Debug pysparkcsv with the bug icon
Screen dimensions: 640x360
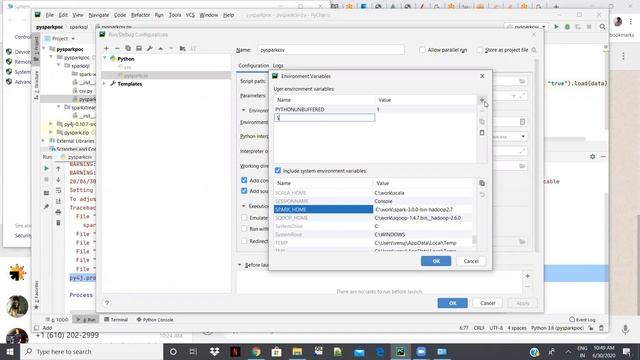[x=567, y=27]
